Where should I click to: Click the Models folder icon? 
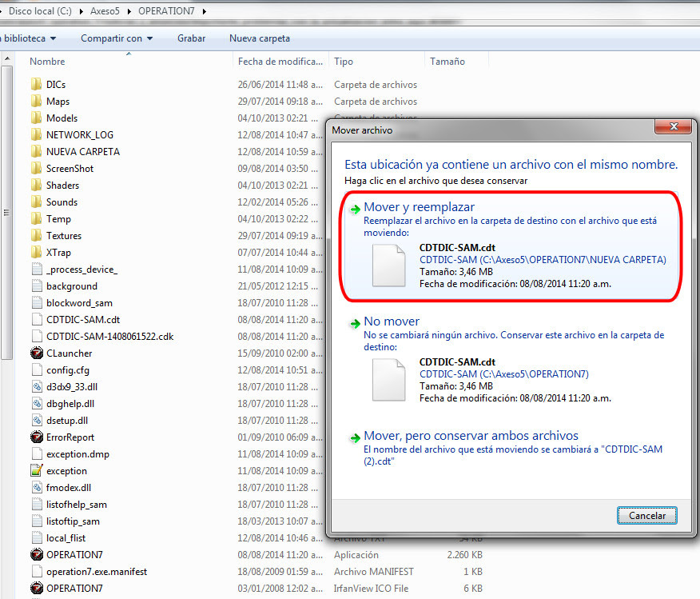[x=37, y=118]
